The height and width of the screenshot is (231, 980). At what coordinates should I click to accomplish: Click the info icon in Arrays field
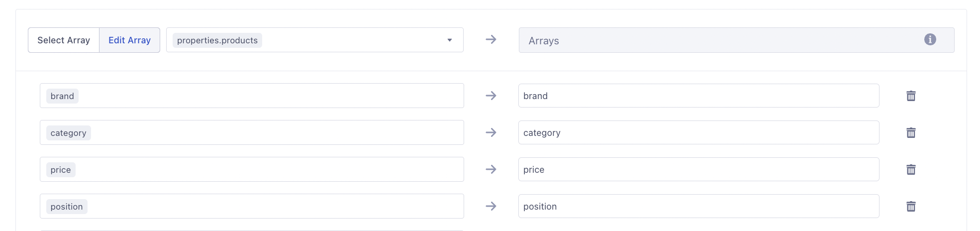pyautogui.click(x=930, y=39)
